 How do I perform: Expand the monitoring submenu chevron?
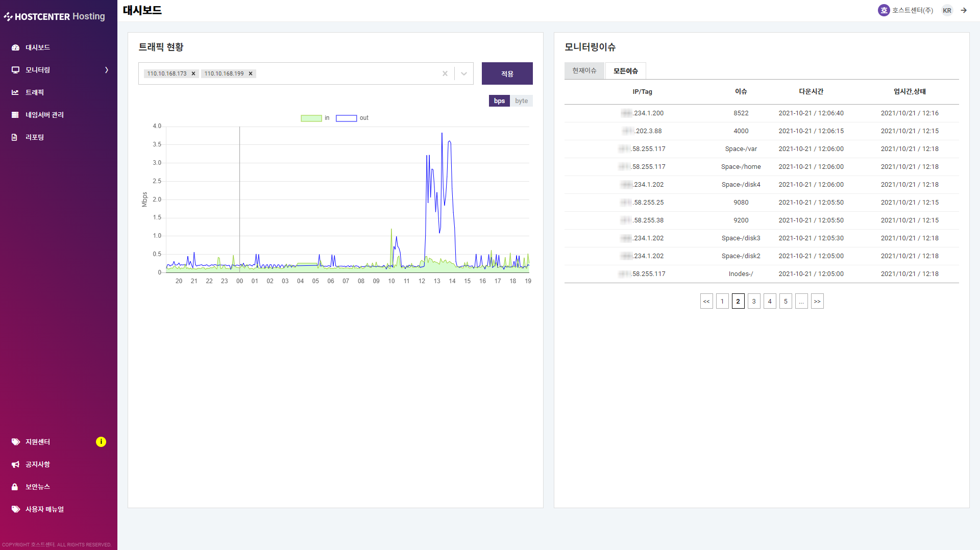pyautogui.click(x=107, y=70)
